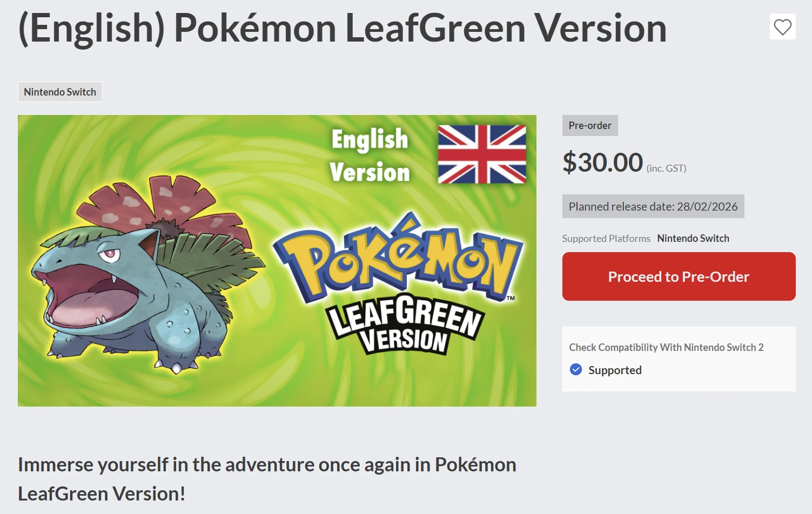The height and width of the screenshot is (514, 812).
Task: Open the Supported Platforms Nintendo Switch entry
Action: (693, 238)
